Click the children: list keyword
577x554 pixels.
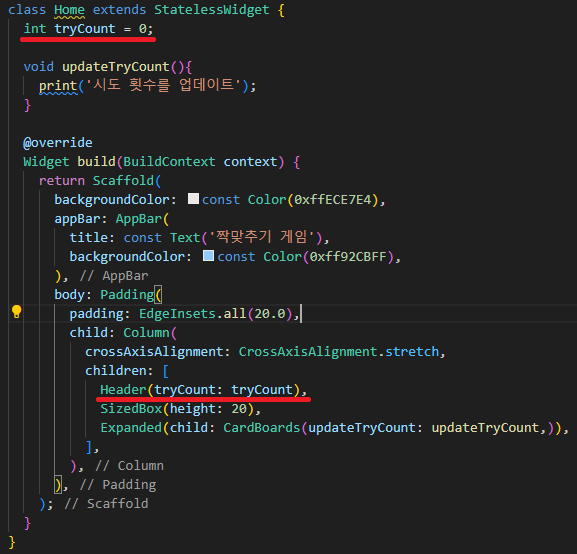pos(119,371)
